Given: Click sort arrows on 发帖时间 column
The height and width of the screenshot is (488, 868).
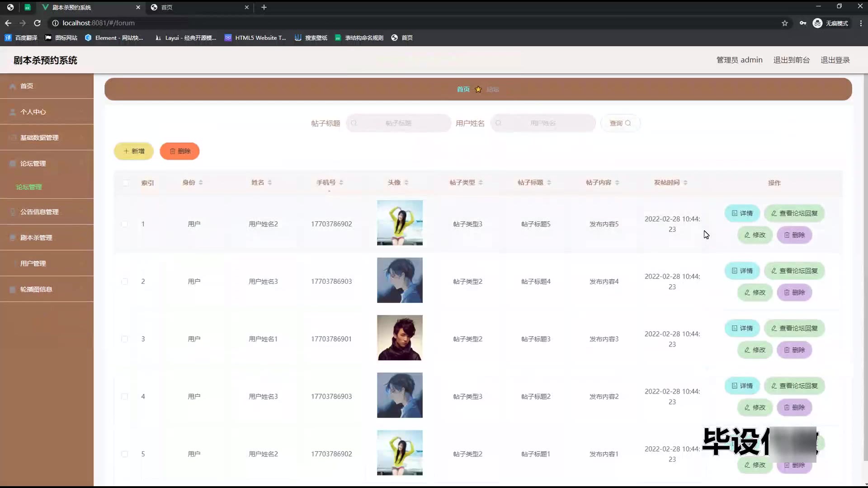Looking at the screenshot, I should click(685, 183).
